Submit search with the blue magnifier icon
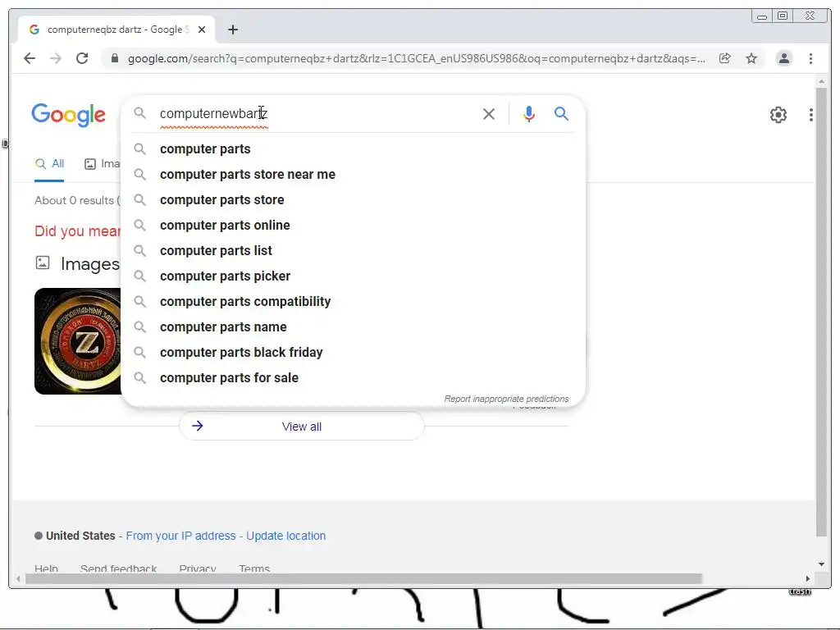The width and height of the screenshot is (840, 630). (561, 113)
